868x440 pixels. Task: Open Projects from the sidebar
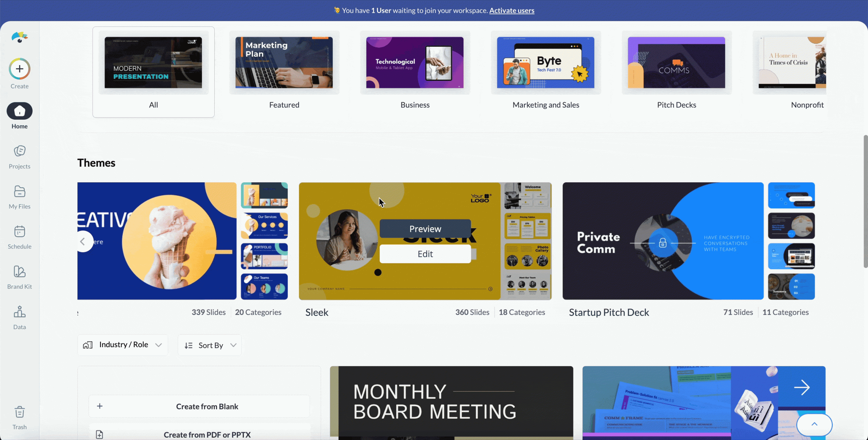pyautogui.click(x=20, y=157)
